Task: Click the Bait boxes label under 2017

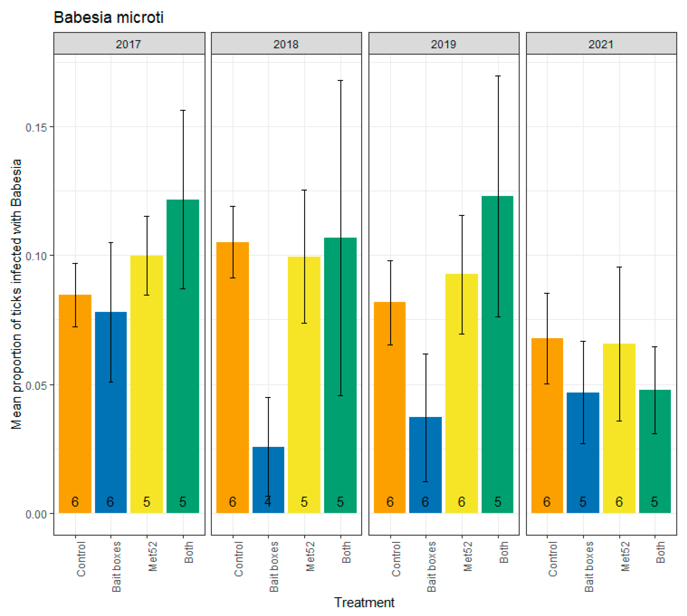Action: tap(116, 566)
